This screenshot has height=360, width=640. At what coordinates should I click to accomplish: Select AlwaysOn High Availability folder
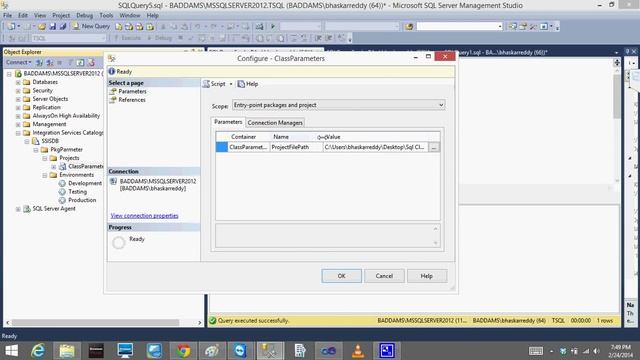tap(66, 116)
